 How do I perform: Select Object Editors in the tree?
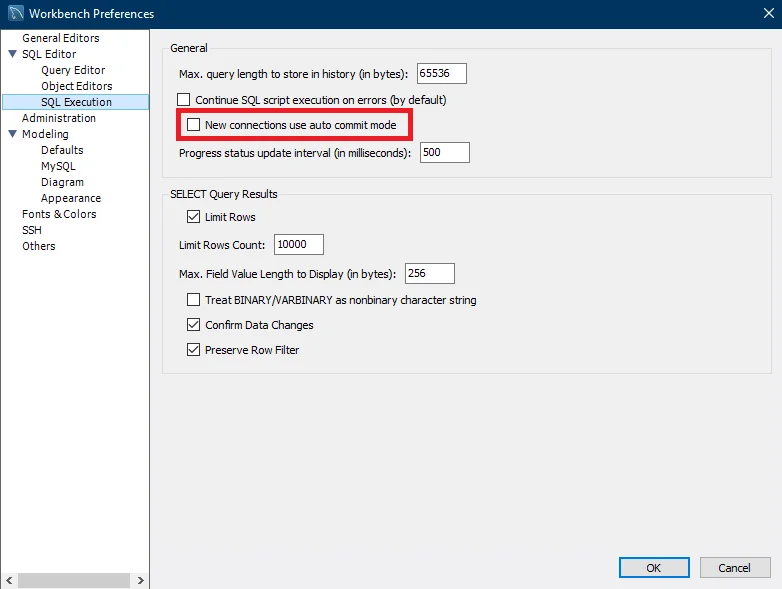76,86
